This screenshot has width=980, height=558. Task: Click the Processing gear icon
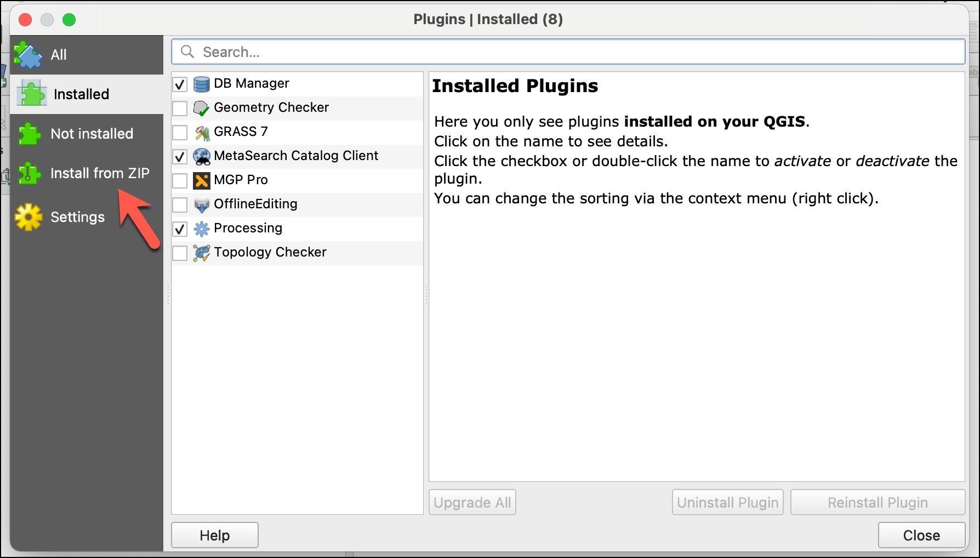click(202, 229)
